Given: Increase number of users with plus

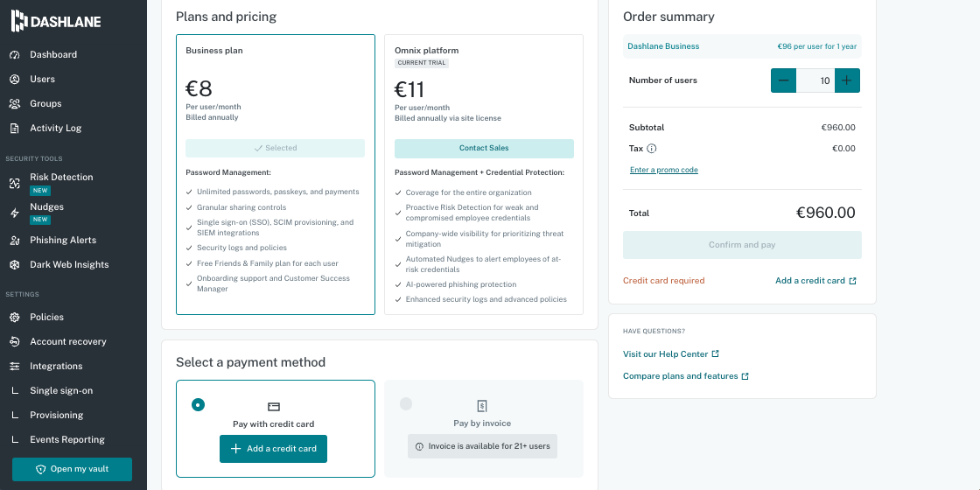Looking at the screenshot, I should coord(847,80).
